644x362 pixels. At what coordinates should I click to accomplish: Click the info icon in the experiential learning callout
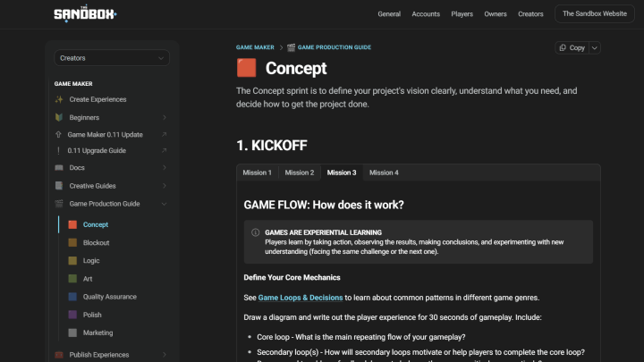point(256,232)
